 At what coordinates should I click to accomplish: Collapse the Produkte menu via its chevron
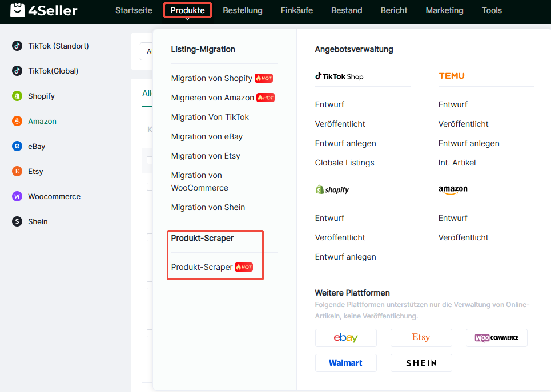click(x=187, y=19)
